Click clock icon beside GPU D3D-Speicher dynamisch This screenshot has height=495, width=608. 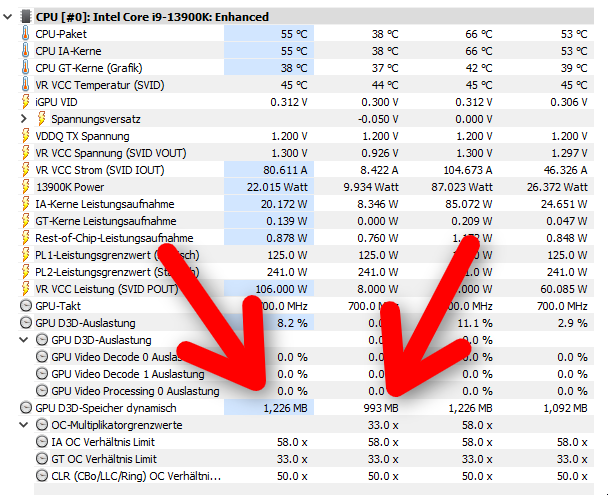pyautogui.click(x=26, y=408)
